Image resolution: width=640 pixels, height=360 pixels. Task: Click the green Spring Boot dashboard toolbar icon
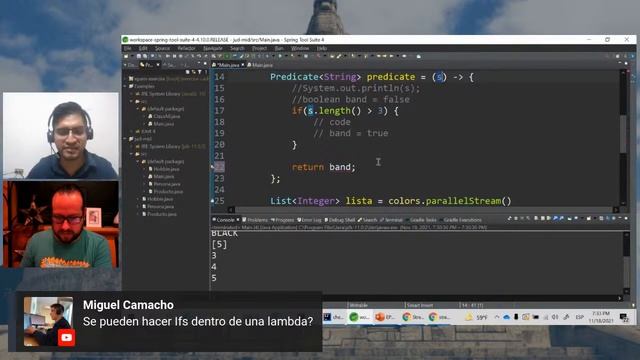coord(227,56)
